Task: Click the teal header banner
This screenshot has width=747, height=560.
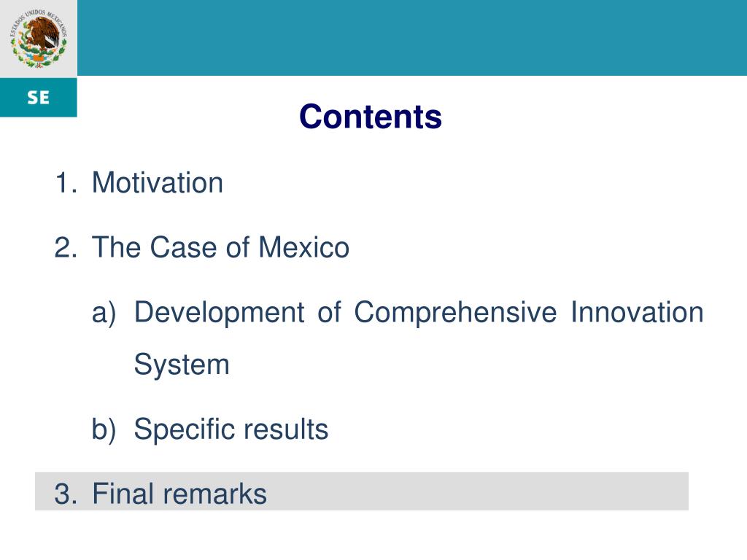Action: coord(412,38)
